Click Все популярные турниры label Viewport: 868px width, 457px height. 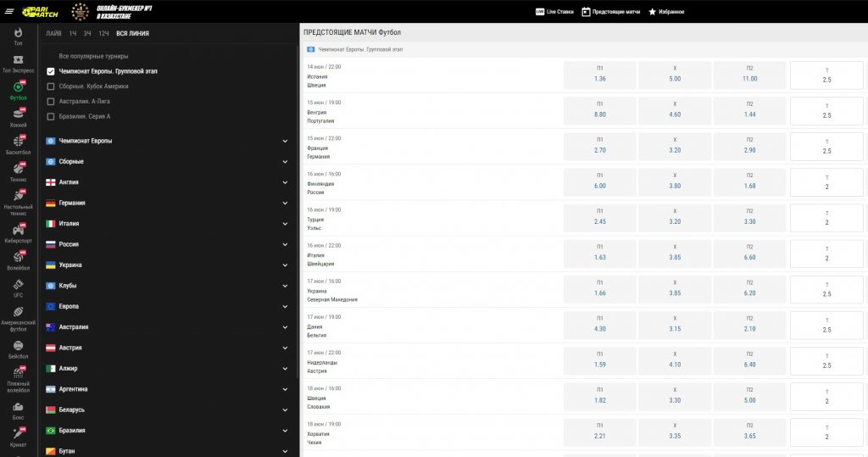(x=93, y=57)
